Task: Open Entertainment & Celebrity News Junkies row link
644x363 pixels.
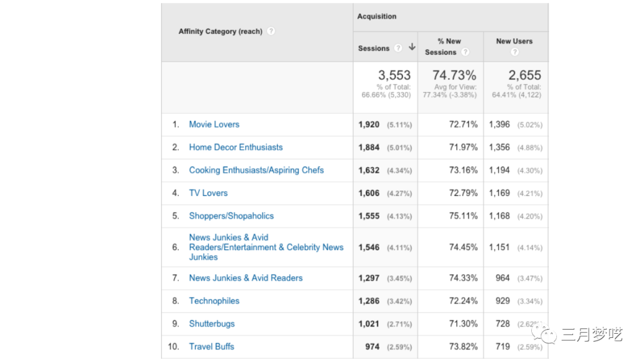Action: [266, 247]
